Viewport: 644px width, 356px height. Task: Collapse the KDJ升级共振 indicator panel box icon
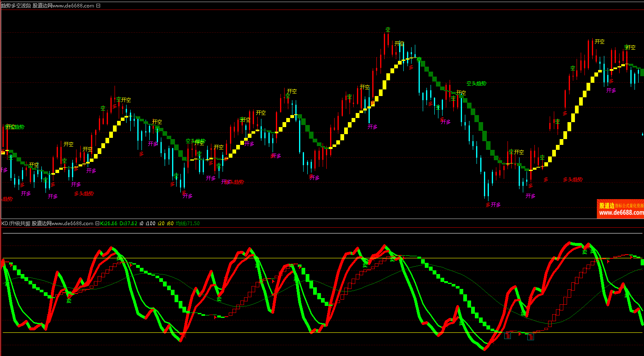pyautogui.click(x=97, y=224)
